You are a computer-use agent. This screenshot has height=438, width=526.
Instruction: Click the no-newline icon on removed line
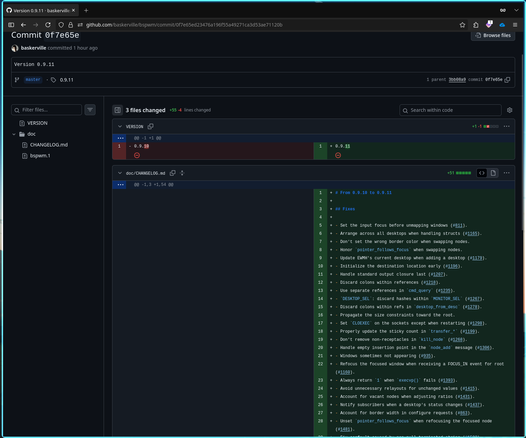tap(137, 155)
